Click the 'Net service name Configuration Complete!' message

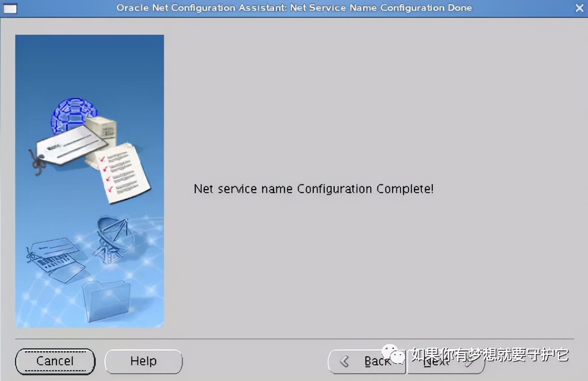[x=313, y=189]
